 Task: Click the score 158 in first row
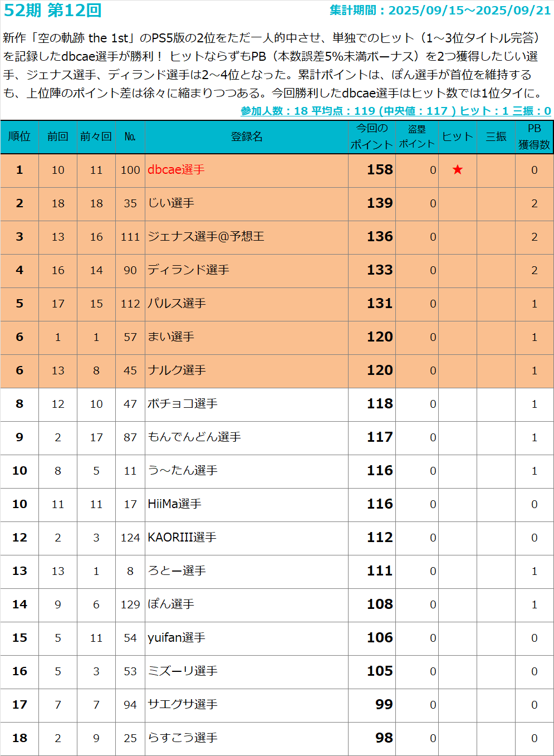tap(380, 170)
